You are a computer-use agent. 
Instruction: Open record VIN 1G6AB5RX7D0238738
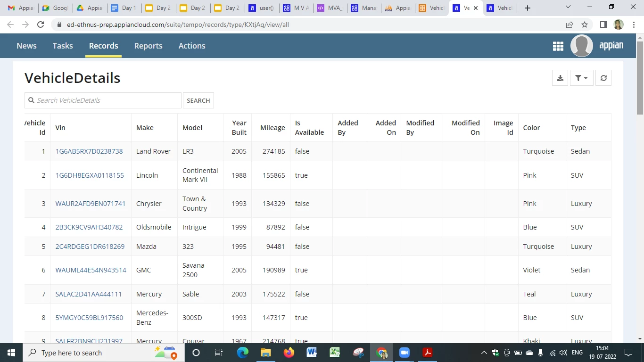[x=89, y=151]
